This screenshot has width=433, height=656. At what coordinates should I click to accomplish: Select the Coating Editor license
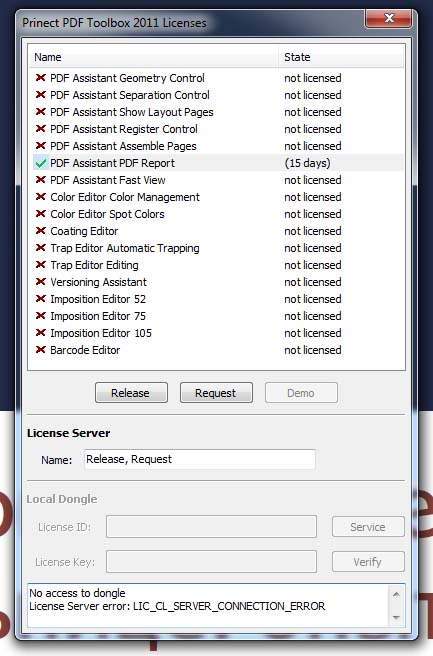coord(218,231)
